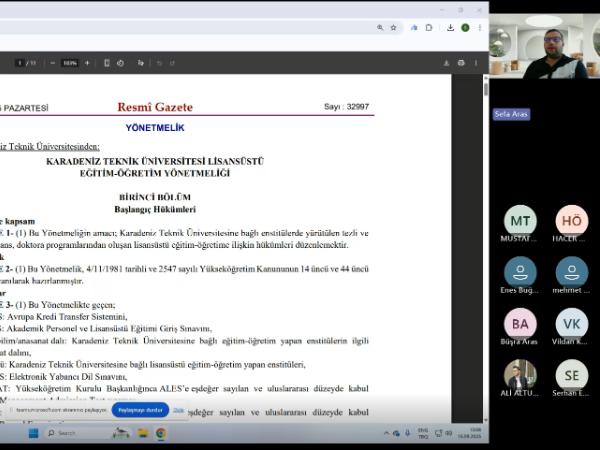This screenshot has height=450, width=600.
Task: Select participant HÖ avatar
Action: tap(572, 221)
